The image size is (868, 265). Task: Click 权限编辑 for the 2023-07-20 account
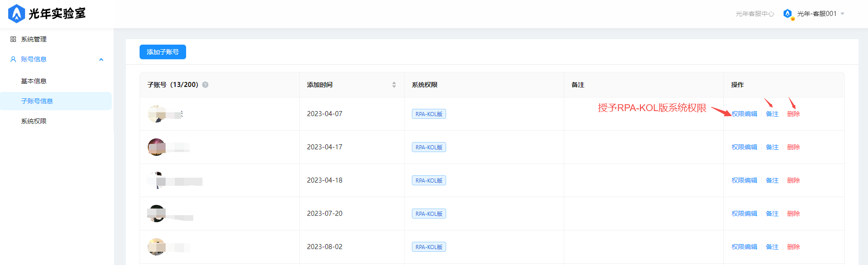point(744,214)
